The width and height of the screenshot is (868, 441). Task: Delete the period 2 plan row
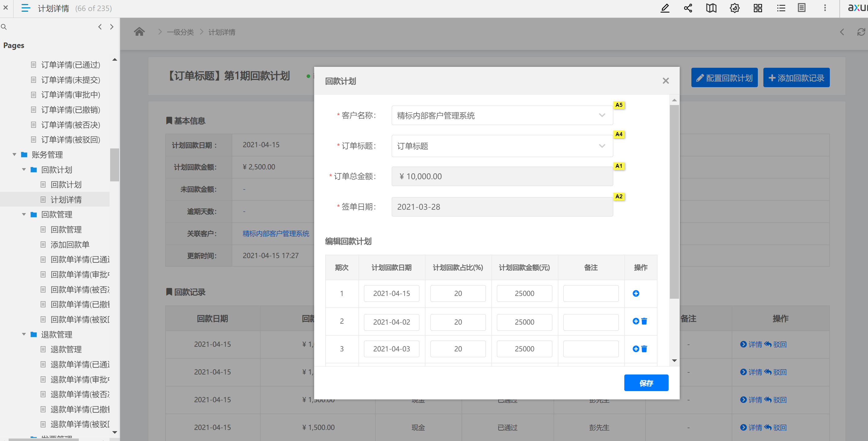(644, 321)
